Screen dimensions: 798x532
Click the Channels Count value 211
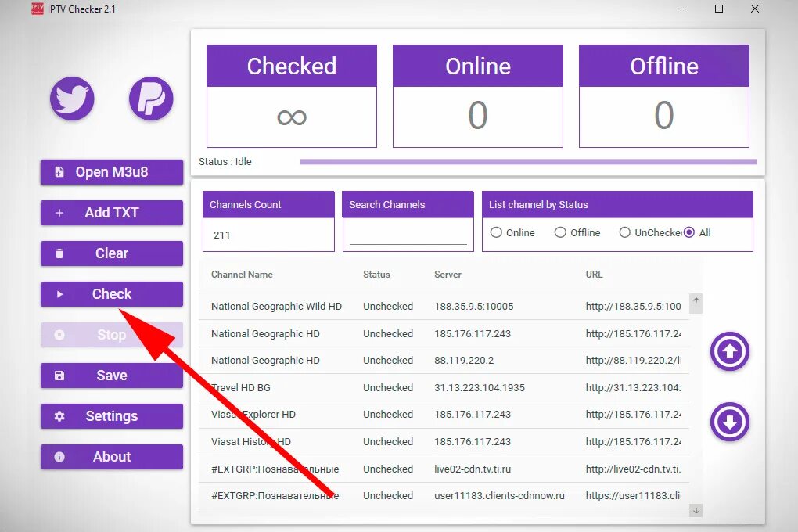pyautogui.click(x=222, y=235)
